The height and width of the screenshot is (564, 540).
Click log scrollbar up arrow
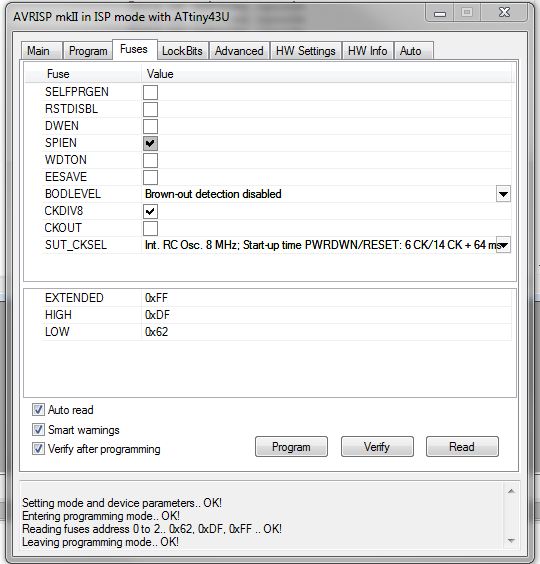(511, 491)
